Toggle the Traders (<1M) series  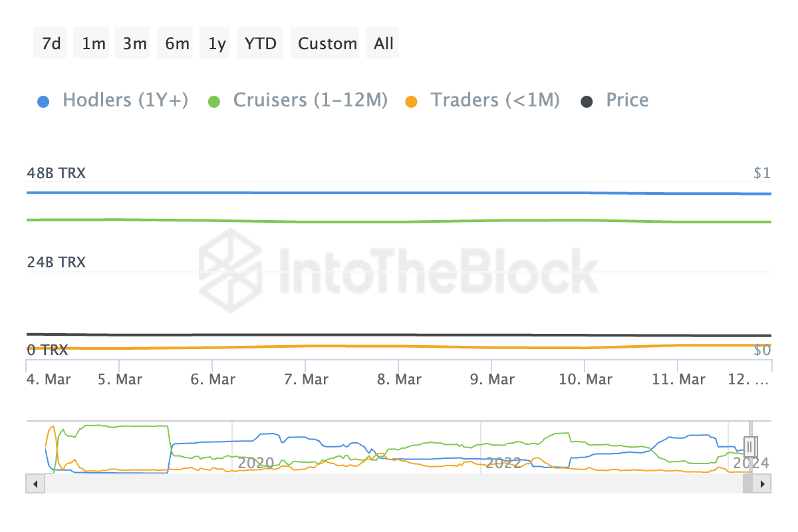pos(495,100)
